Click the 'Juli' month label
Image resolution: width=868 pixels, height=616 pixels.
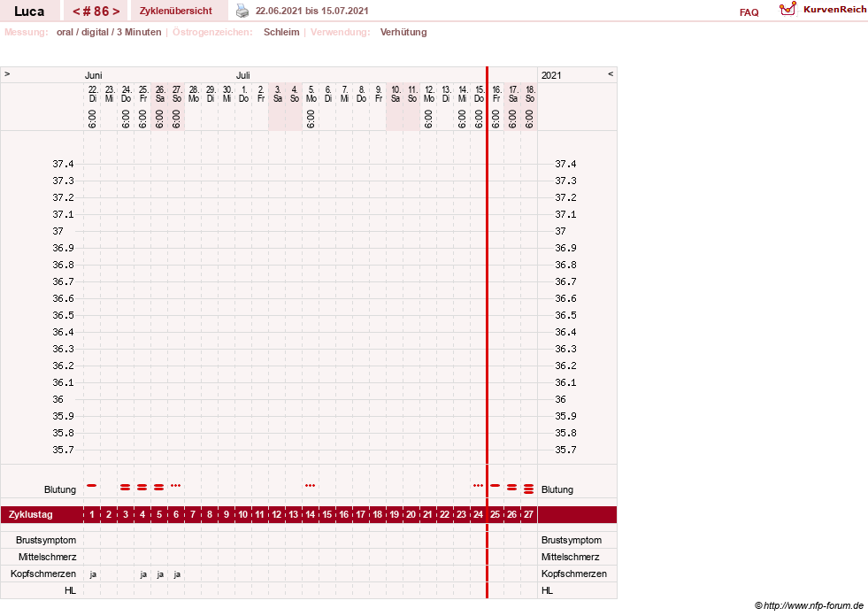[243, 75]
